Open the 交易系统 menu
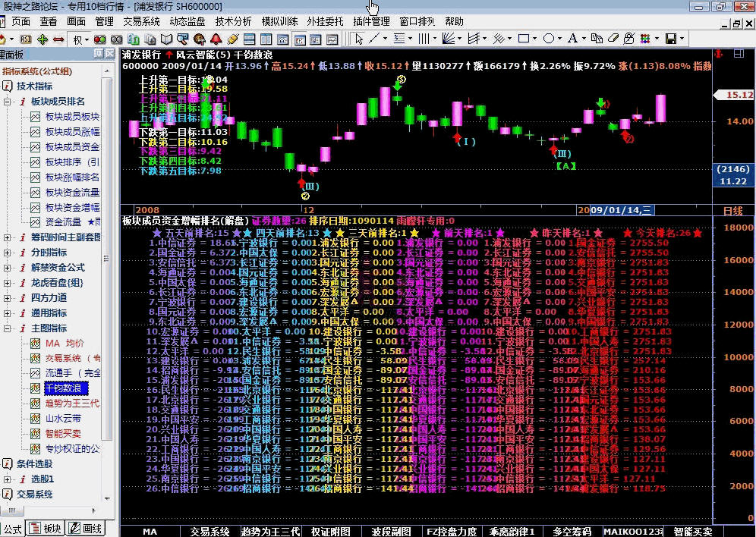The image size is (756, 537). tap(140, 22)
